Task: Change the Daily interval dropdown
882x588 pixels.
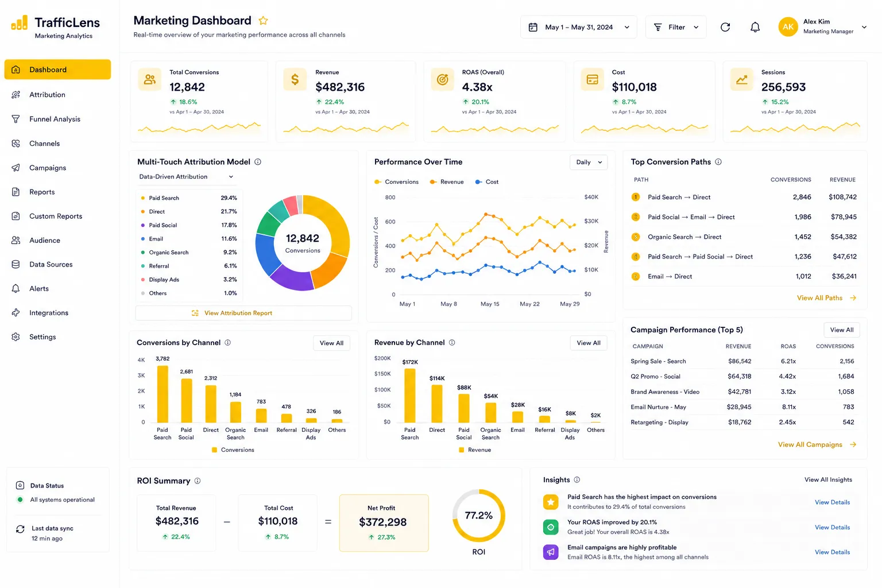Action: 589,163
